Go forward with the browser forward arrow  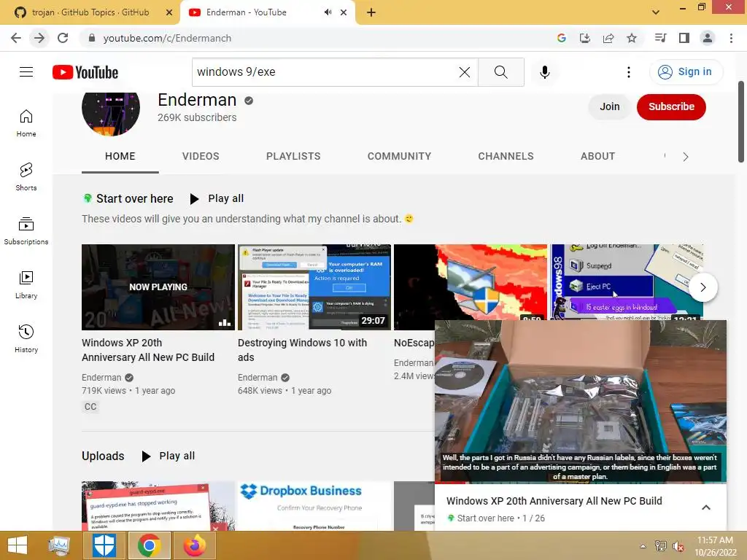point(39,38)
